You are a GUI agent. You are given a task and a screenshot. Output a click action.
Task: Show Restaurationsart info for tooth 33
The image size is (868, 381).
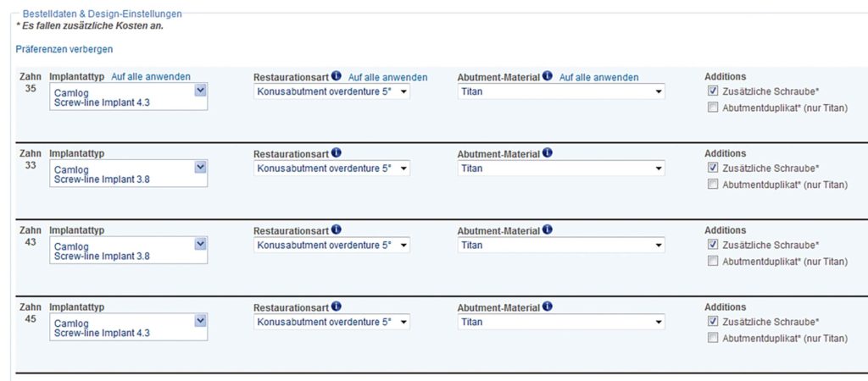[337, 153]
